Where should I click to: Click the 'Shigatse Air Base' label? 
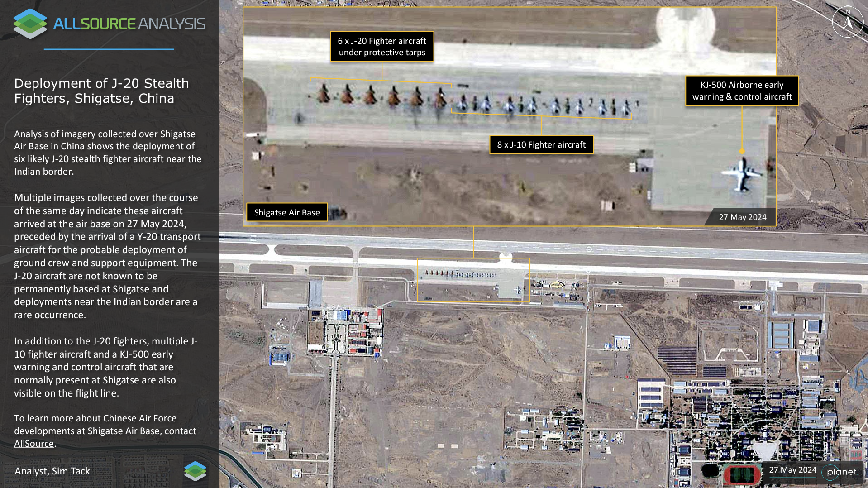287,212
